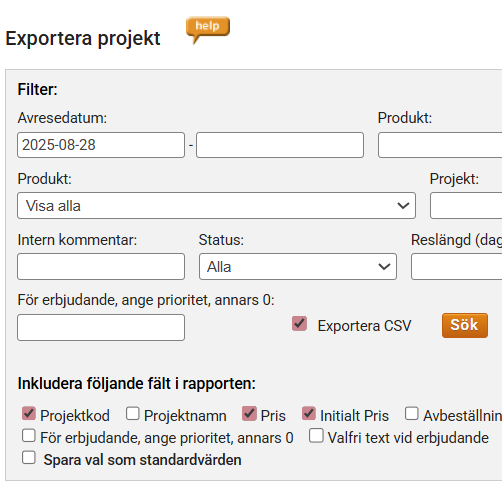The height and width of the screenshot is (494, 502).
Task: Enable Spara val som standardvärden
Action: [x=29, y=457]
